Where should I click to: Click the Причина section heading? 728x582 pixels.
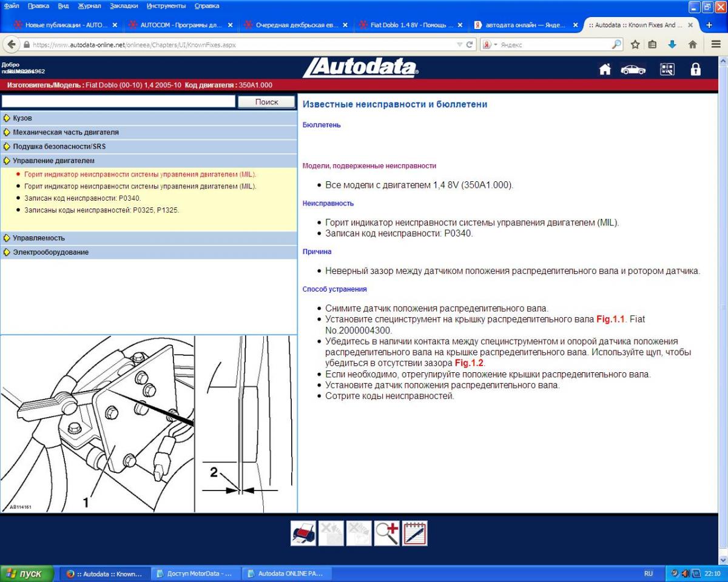coord(317,251)
